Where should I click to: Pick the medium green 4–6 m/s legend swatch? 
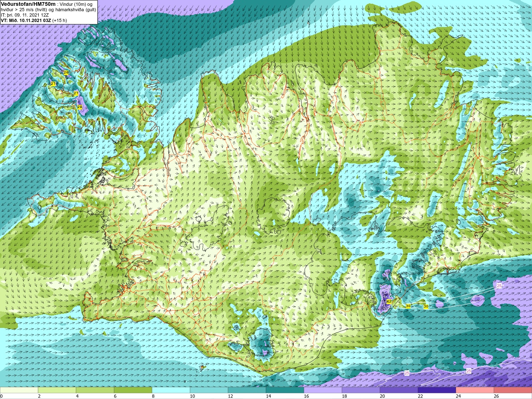pos(95,390)
